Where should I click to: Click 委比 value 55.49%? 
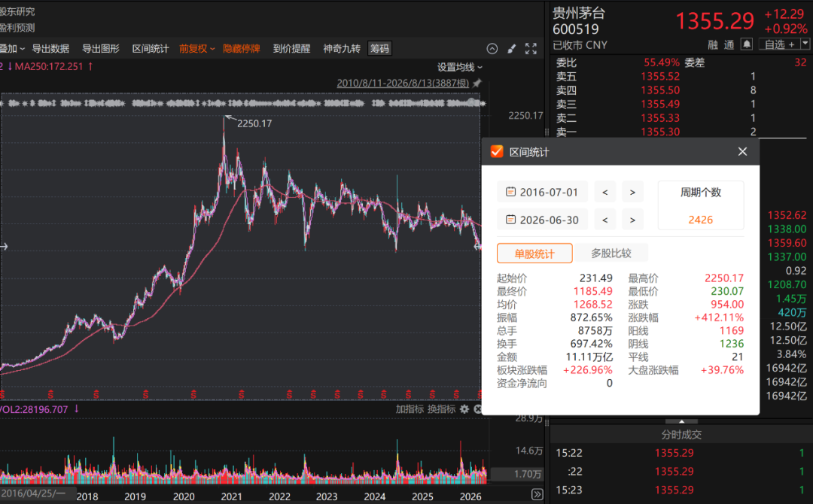pos(662,62)
